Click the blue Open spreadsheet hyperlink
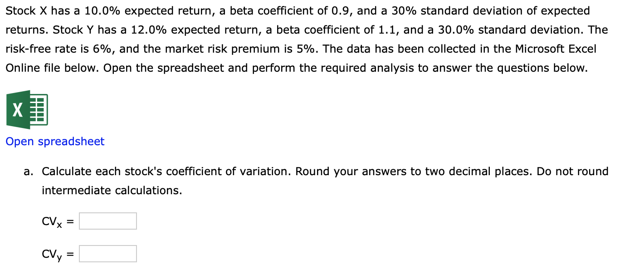The image size is (644, 275). [x=54, y=141]
